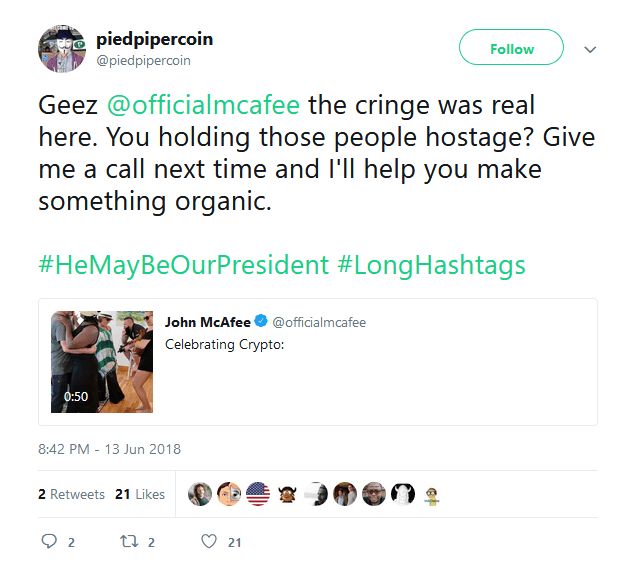Expand the tweet options chevron

coord(590,49)
